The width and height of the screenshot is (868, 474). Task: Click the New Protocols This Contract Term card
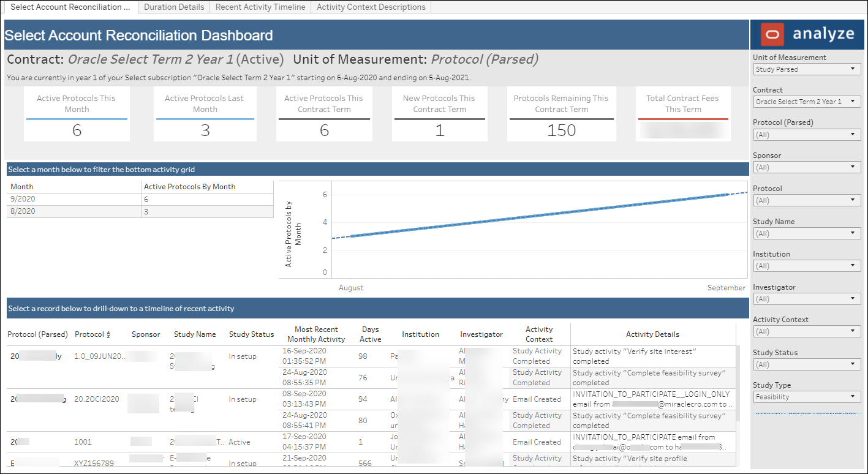click(x=439, y=114)
